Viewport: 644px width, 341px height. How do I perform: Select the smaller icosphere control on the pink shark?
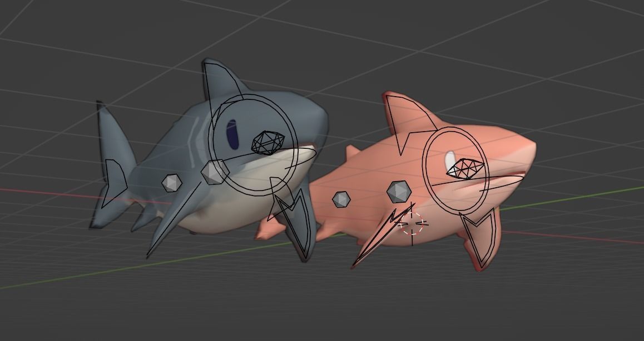[341, 199]
